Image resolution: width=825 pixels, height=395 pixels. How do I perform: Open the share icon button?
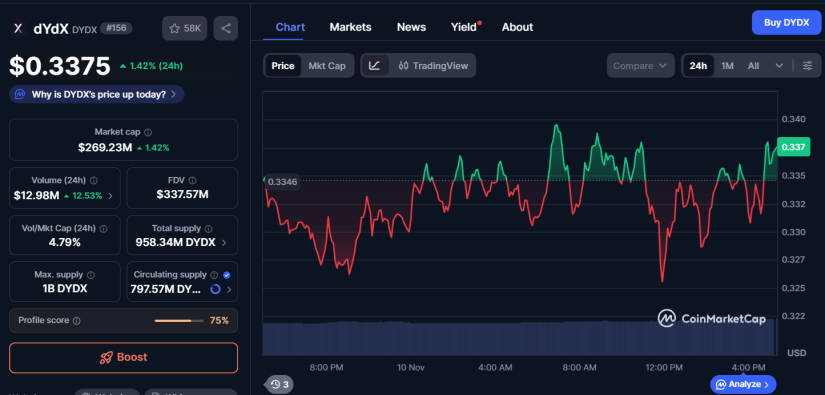pos(226,28)
